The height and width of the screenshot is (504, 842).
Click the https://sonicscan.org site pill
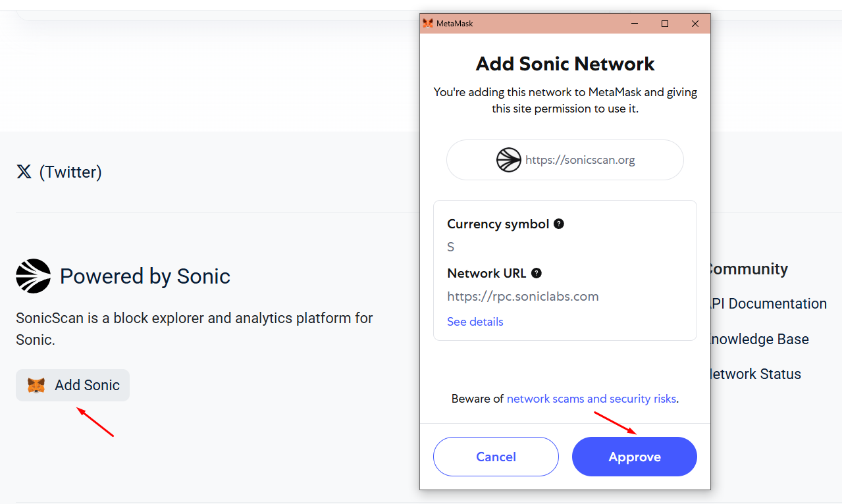565,160
